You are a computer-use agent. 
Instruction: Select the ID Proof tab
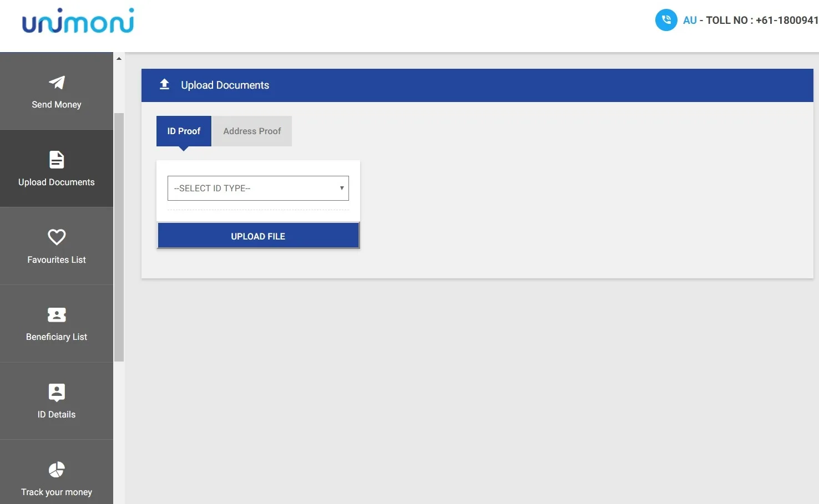click(x=184, y=131)
